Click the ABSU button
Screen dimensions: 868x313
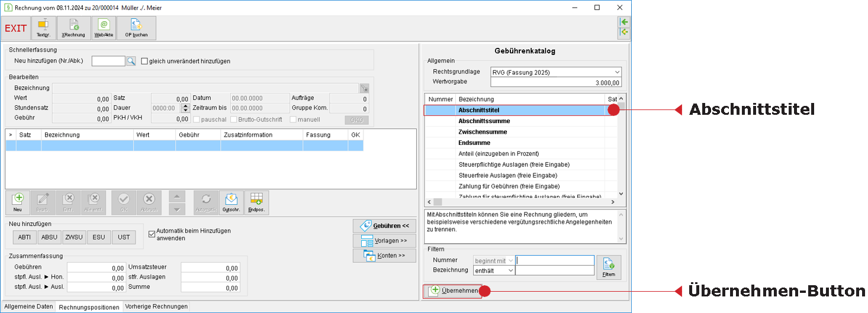coord(49,237)
